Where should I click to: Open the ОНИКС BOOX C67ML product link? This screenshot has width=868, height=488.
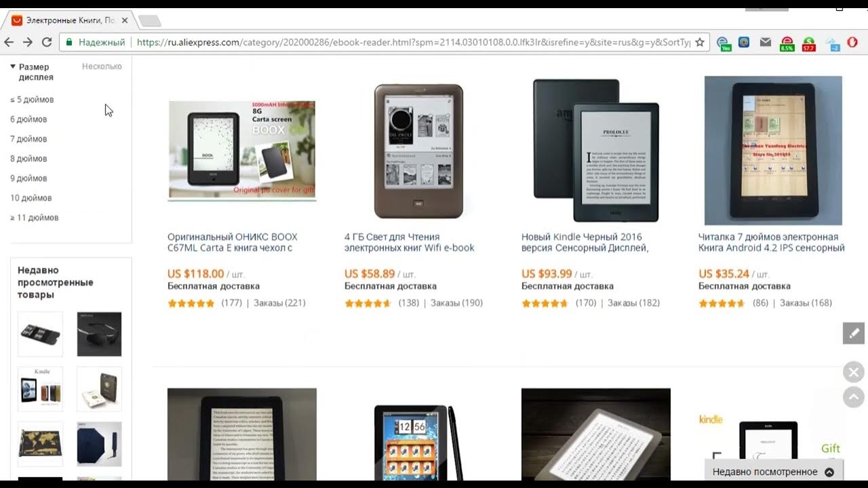click(x=233, y=242)
